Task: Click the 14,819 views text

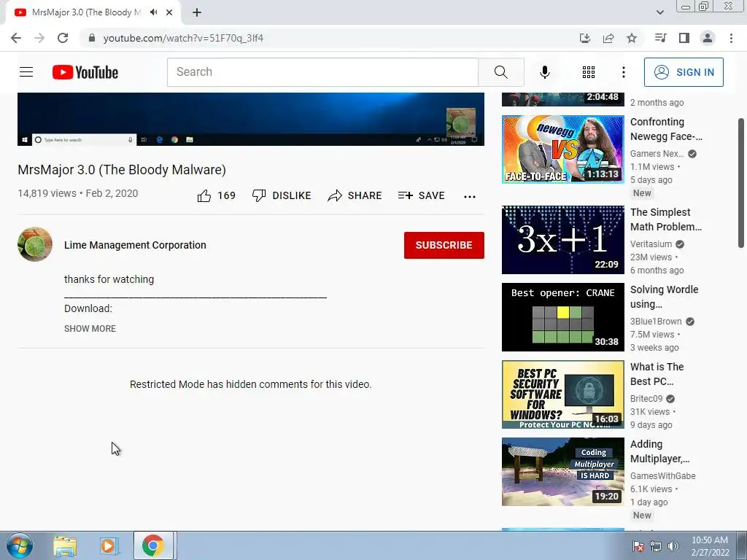Action: (x=47, y=193)
